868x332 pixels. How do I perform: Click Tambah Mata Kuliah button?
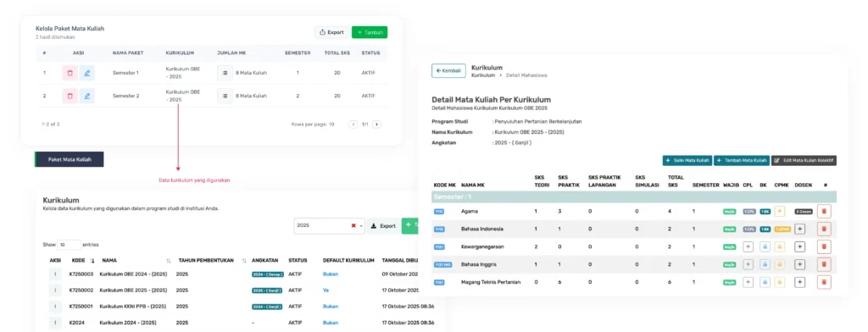pyautogui.click(x=741, y=160)
